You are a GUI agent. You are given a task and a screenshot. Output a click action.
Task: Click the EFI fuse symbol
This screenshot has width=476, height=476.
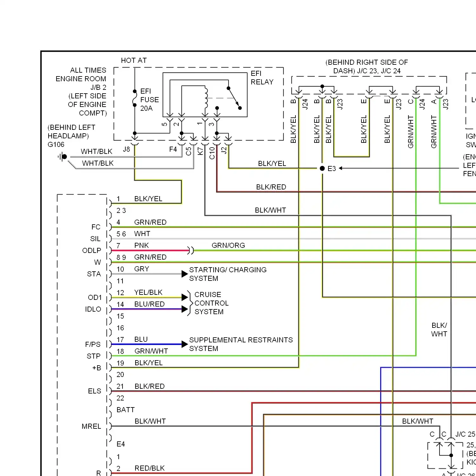tap(135, 98)
